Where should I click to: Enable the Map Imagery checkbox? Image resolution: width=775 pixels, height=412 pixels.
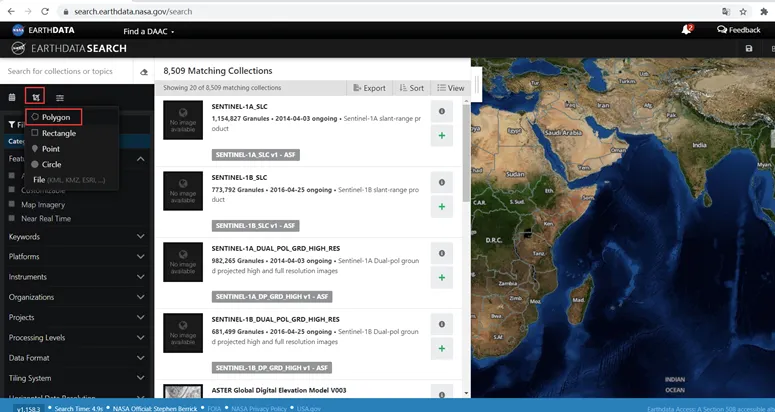(12, 204)
